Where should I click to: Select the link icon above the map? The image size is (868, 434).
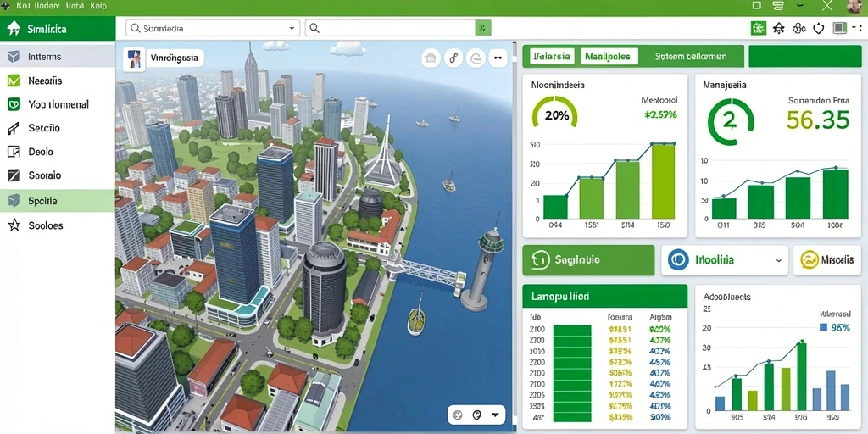click(x=453, y=58)
